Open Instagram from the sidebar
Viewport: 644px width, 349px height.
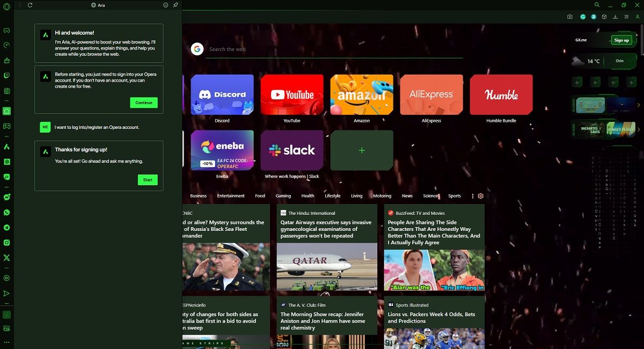pyautogui.click(x=7, y=243)
